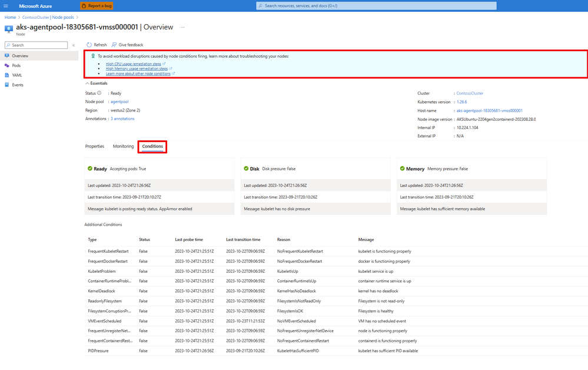The image size is (588, 370).
Task: Click the Status info icon
Action: (x=99, y=92)
